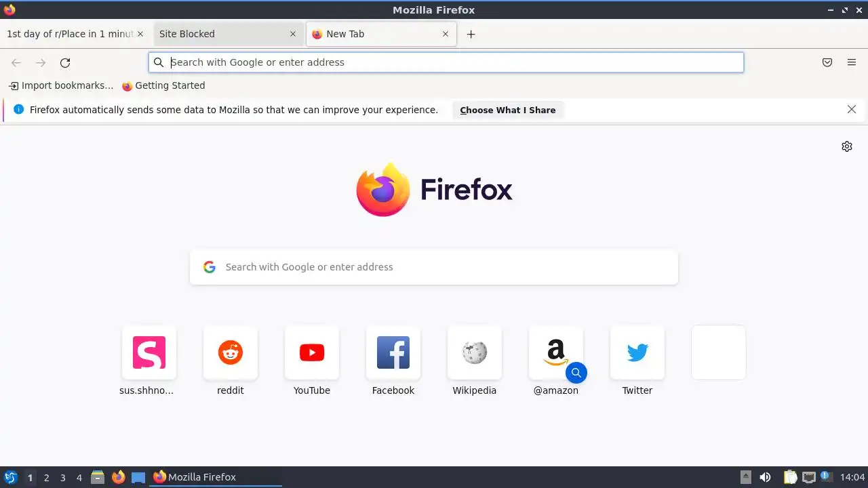Open the Firefox hamburger application menu

click(852, 62)
